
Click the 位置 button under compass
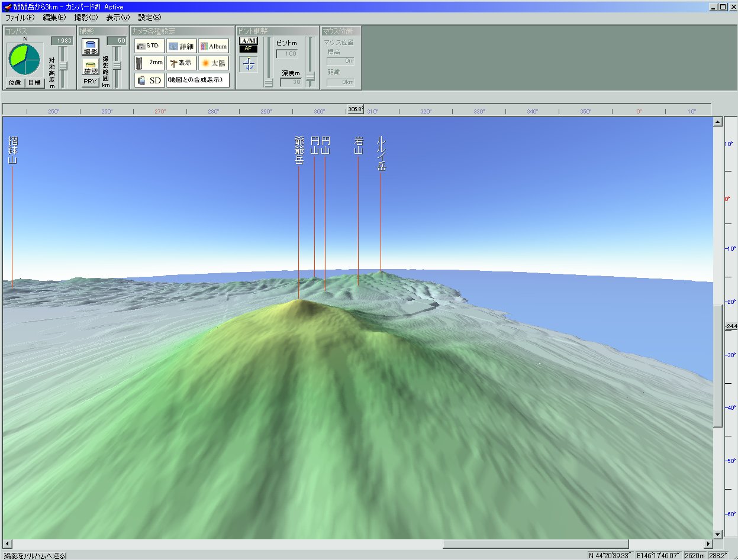pyautogui.click(x=15, y=83)
